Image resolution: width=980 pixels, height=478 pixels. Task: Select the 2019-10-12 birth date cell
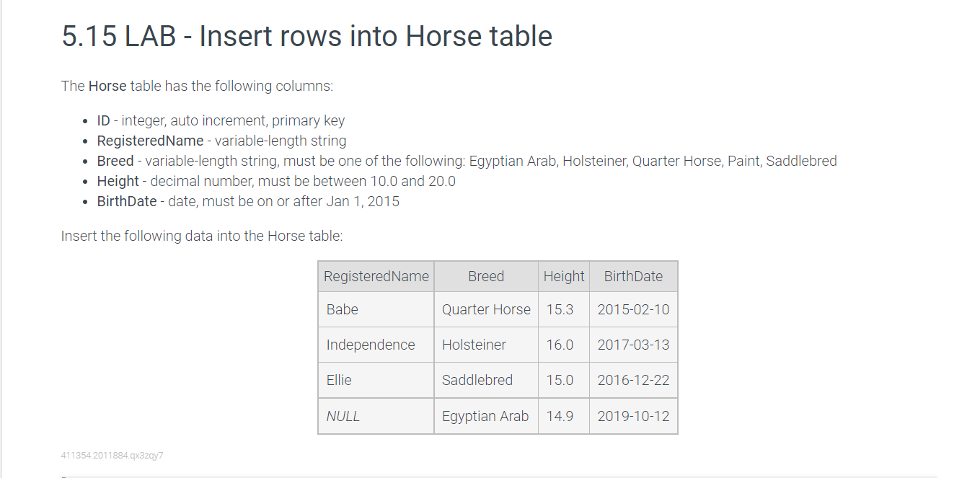click(633, 416)
